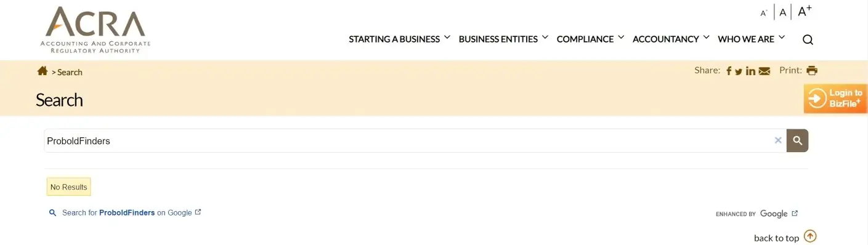Go to home via house icon

point(43,71)
